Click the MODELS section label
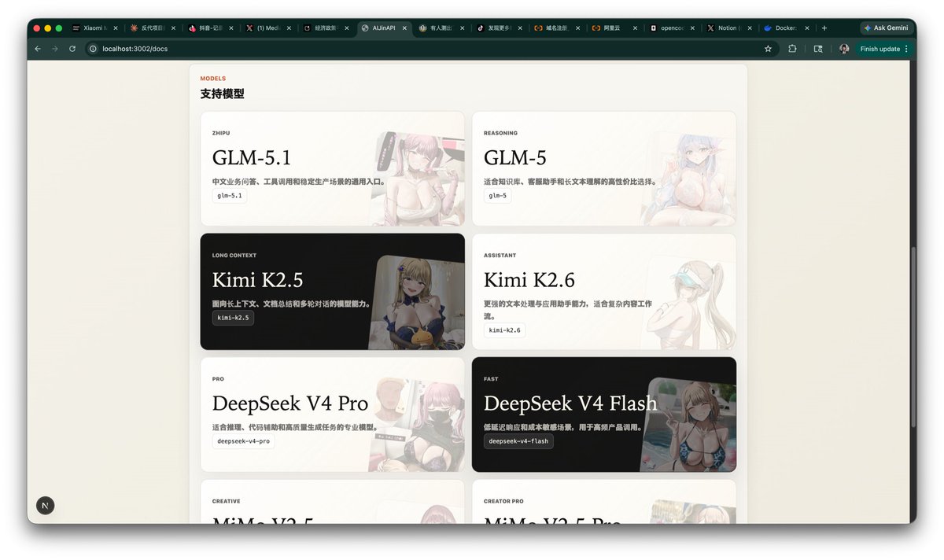The image size is (944, 560). coord(213,79)
